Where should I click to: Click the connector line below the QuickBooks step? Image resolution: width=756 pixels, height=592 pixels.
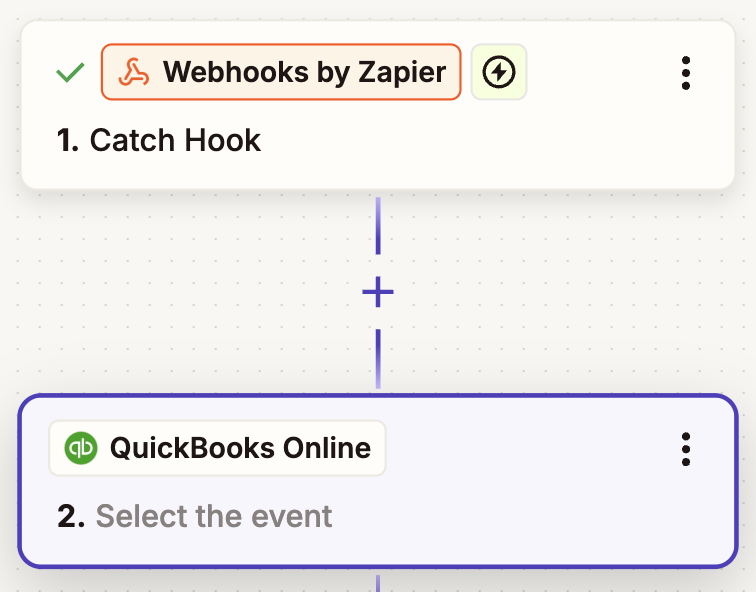tap(378, 581)
